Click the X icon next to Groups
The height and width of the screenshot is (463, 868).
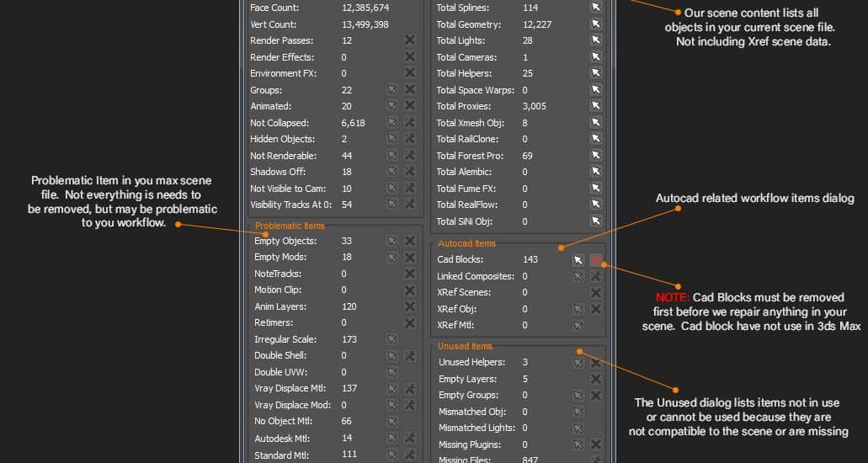(410, 90)
